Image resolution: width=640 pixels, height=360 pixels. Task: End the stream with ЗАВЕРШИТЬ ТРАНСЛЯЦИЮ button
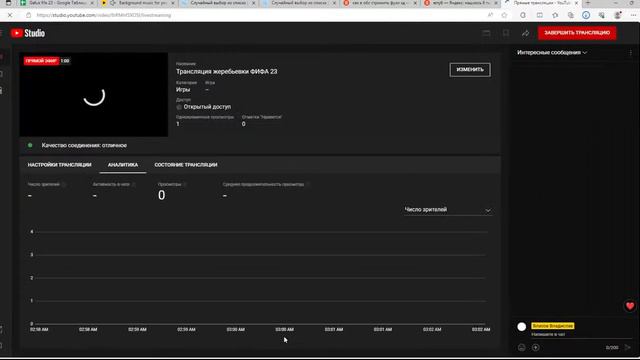point(577,33)
